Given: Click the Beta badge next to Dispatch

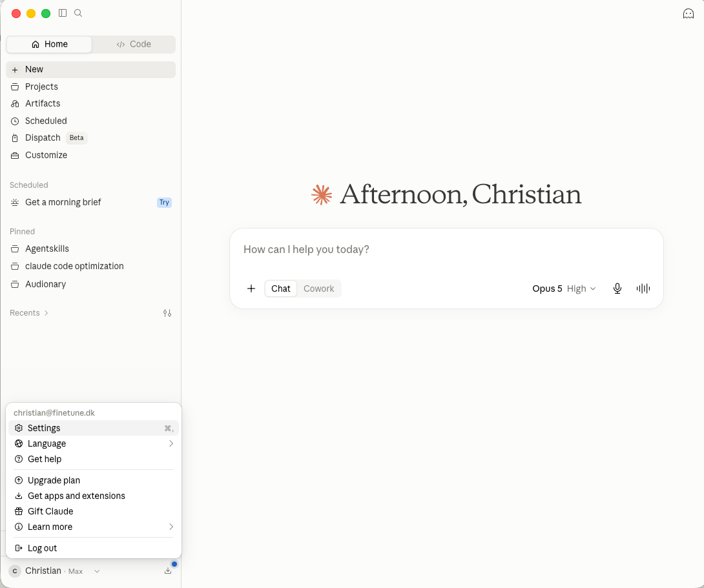Looking at the screenshot, I should point(76,137).
